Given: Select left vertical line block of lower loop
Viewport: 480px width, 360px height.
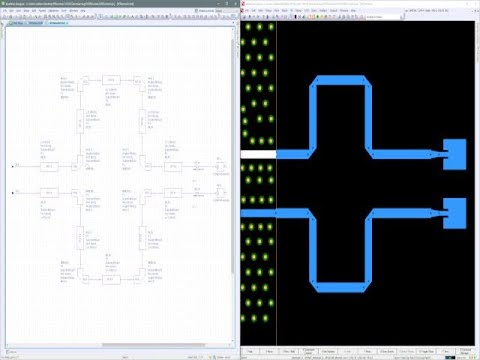Looking at the screenshot, I should 80,238.
